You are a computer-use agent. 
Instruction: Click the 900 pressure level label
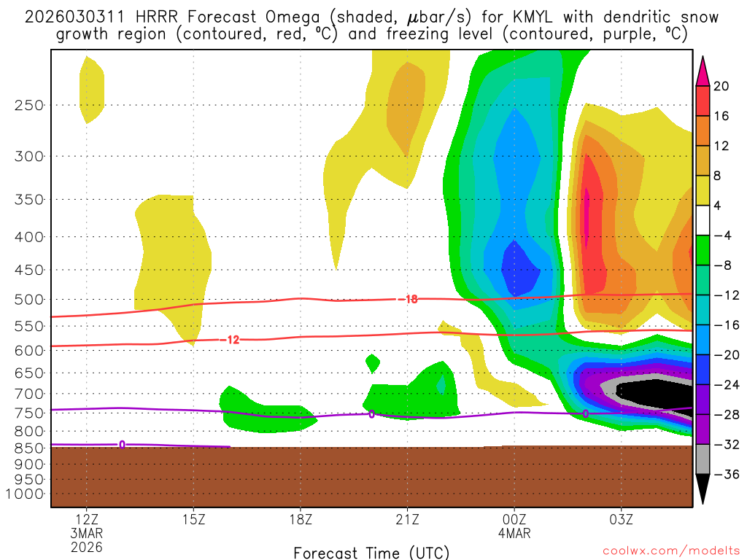tap(28, 464)
